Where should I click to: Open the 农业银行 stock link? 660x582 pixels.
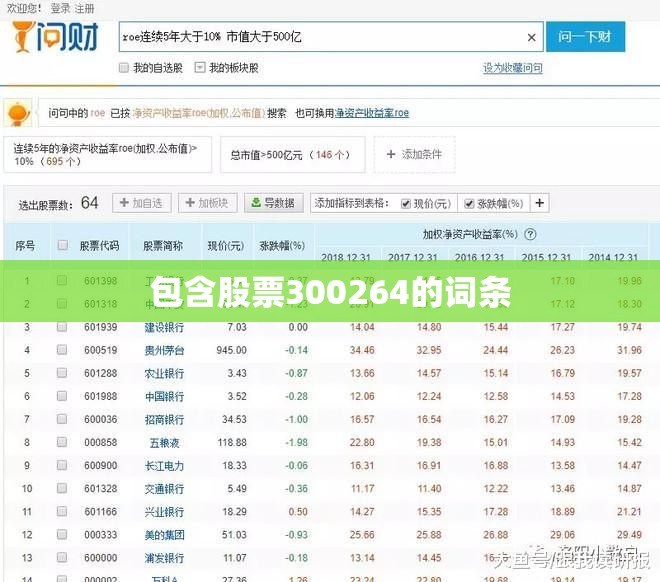[x=164, y=373]
